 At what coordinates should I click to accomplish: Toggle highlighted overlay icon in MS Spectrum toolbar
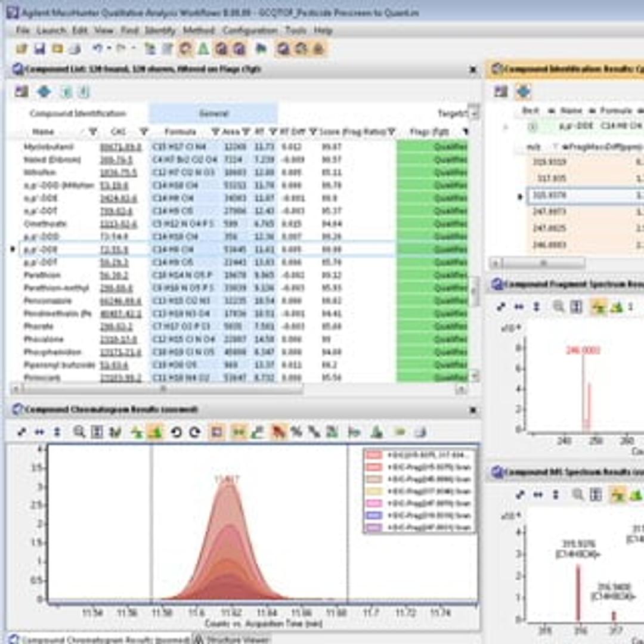point(618,494)
